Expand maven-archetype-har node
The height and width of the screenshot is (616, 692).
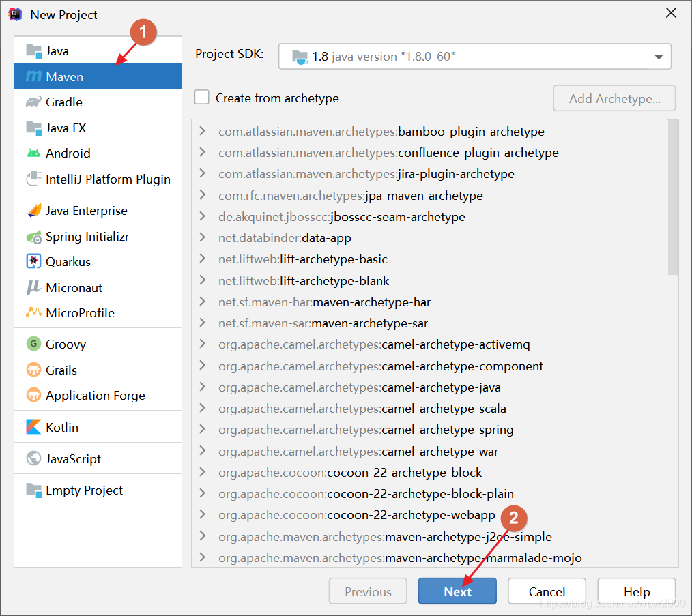202,302
